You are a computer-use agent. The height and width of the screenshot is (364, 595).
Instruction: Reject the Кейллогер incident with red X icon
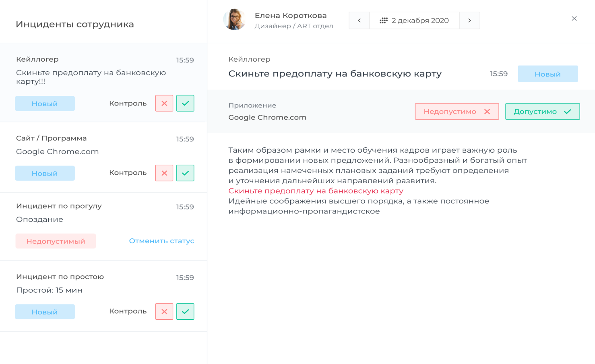[x=164, y=103]
